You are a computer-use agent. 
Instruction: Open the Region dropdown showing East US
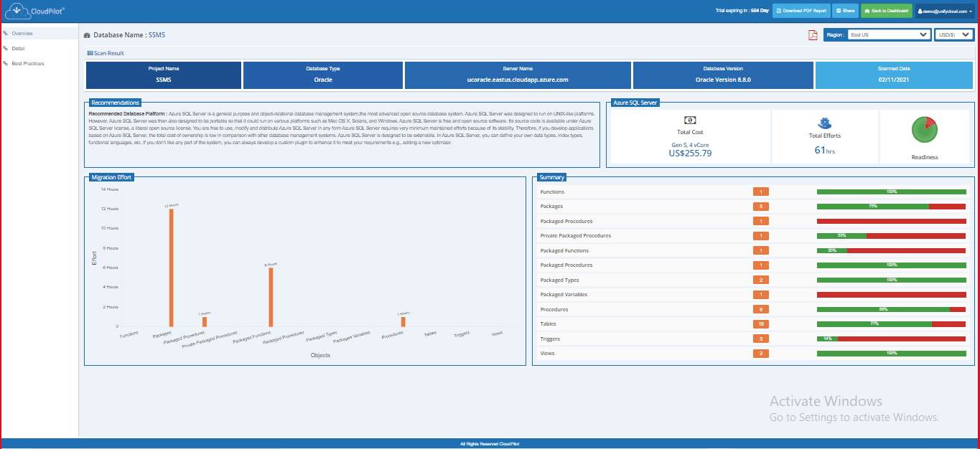[x=888, y=34]
